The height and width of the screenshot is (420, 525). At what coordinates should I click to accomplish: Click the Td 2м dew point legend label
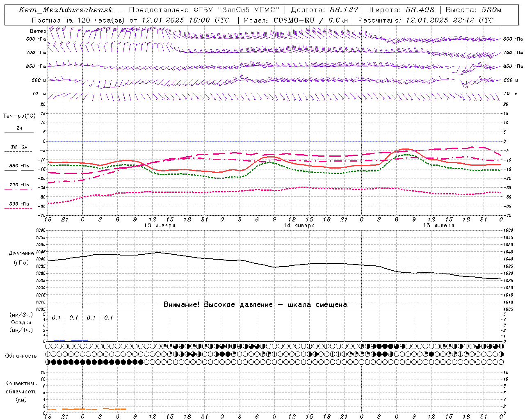(x=19, y=147)
